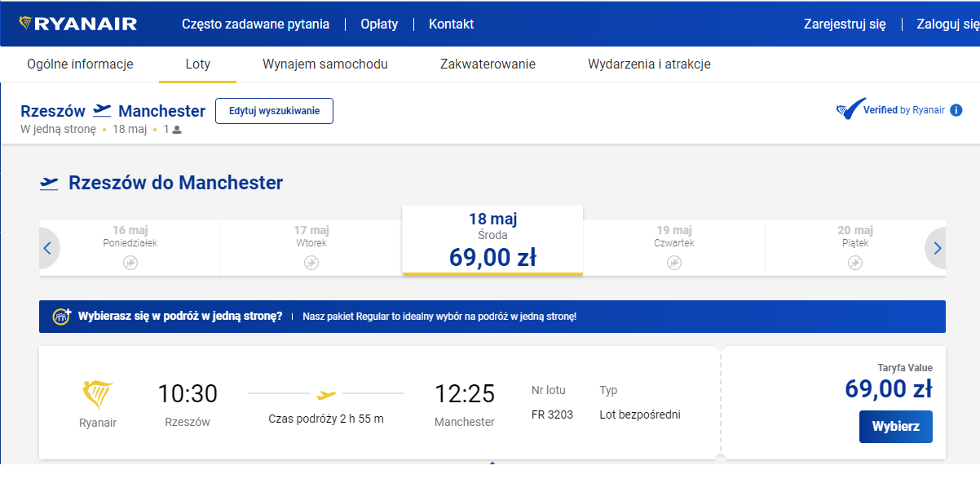Click Zarejestruj się link
Screen dimensions: 980x501
tap(845, 24)
